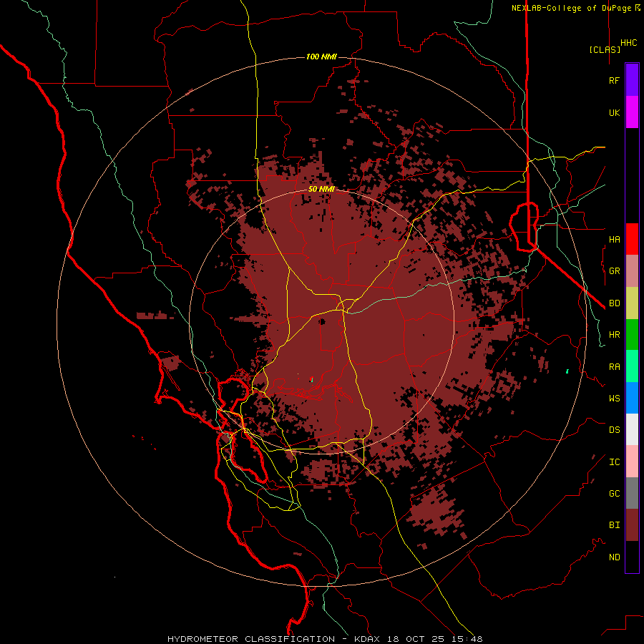The image size is (644, 644).
Task: Click the UK magenta legend swatch
Action: point(632,112)
